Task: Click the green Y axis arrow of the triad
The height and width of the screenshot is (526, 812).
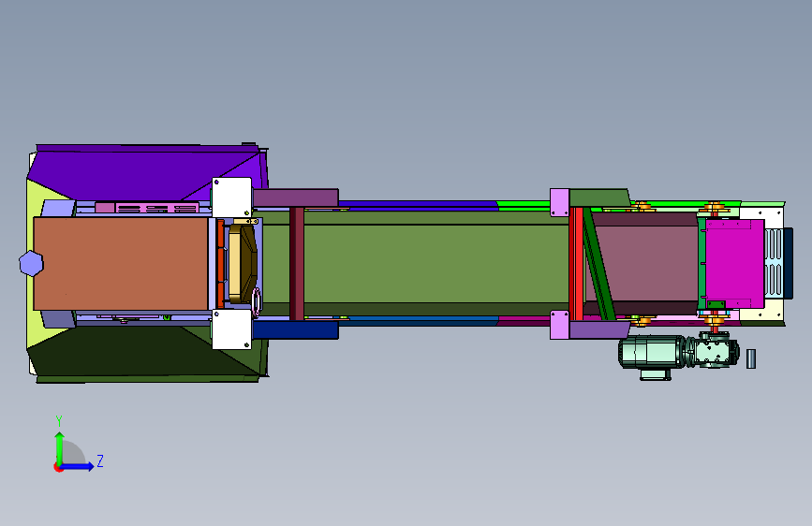Action: pos(59,447)
